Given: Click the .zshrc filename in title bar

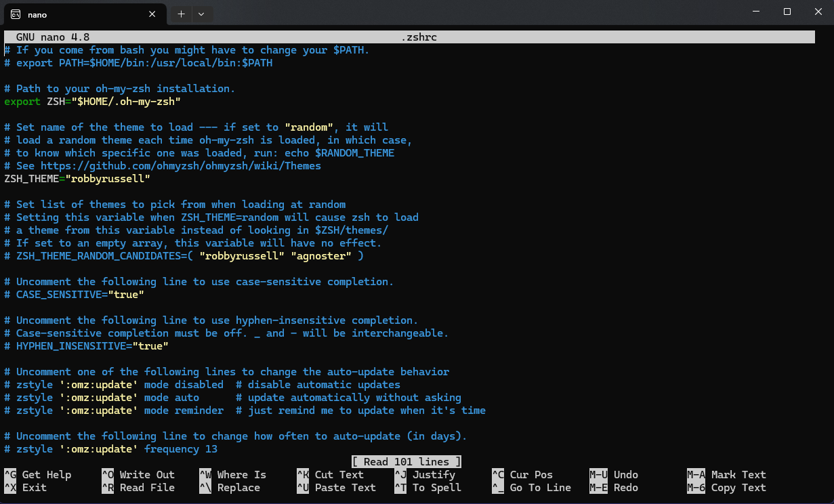Looking at the screenshot, I should [x=419, y=37].
